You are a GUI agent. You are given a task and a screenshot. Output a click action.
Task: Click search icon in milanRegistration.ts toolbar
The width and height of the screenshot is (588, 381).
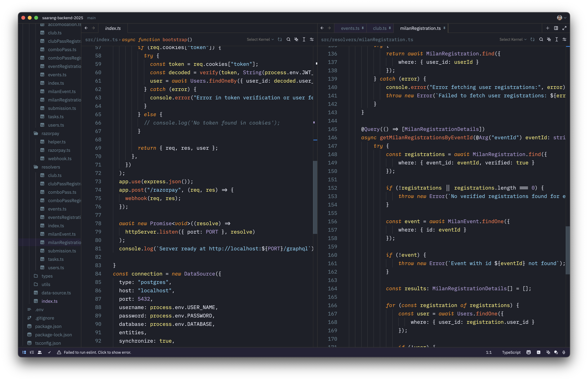coord(541,40)
